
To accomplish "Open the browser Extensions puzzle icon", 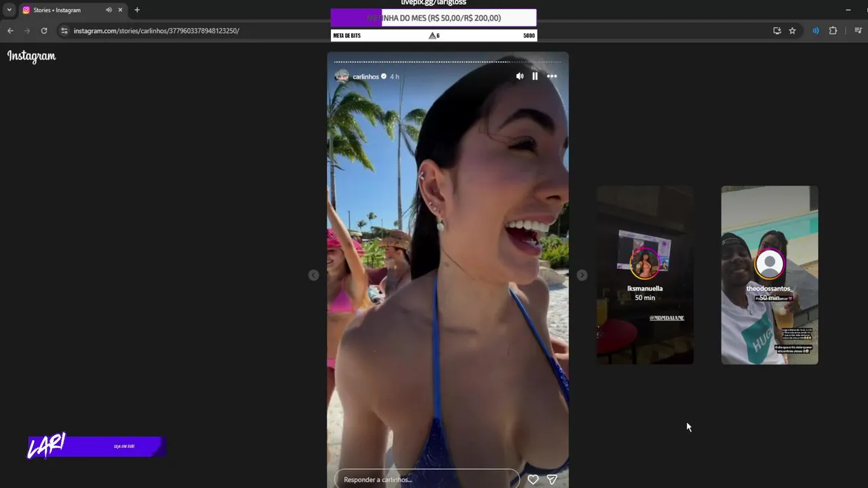I will [x=833, y=30].
